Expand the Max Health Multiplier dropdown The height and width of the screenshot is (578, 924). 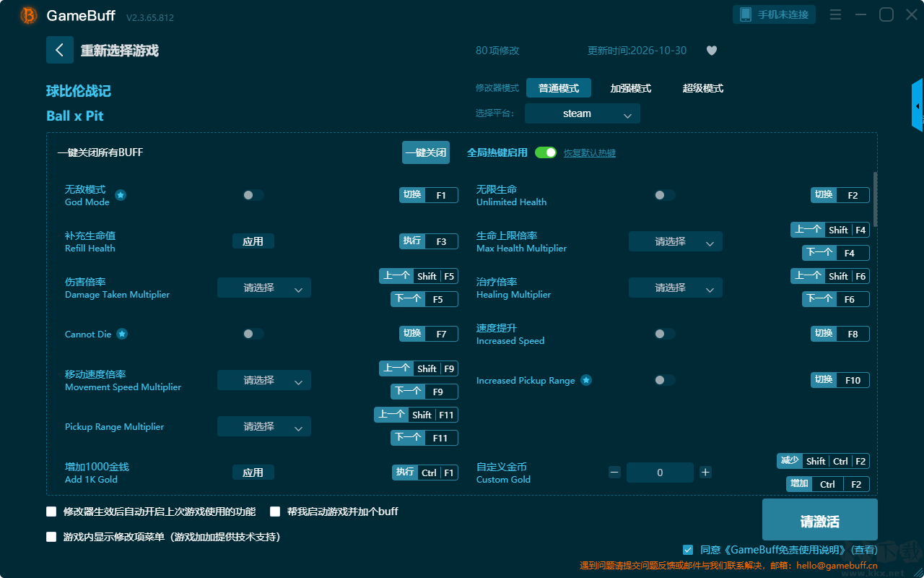(676, 241)
